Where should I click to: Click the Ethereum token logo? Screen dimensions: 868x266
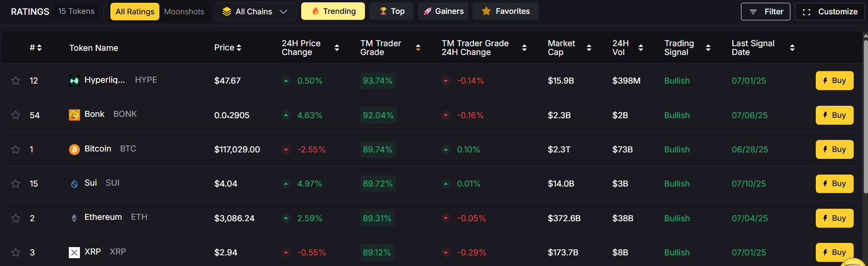tap(74, 218)
